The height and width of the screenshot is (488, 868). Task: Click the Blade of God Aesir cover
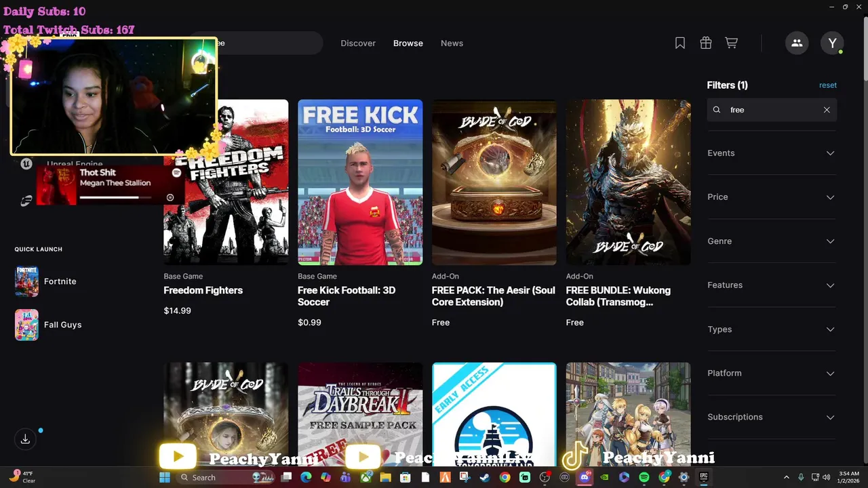click(x=494, y=182)
